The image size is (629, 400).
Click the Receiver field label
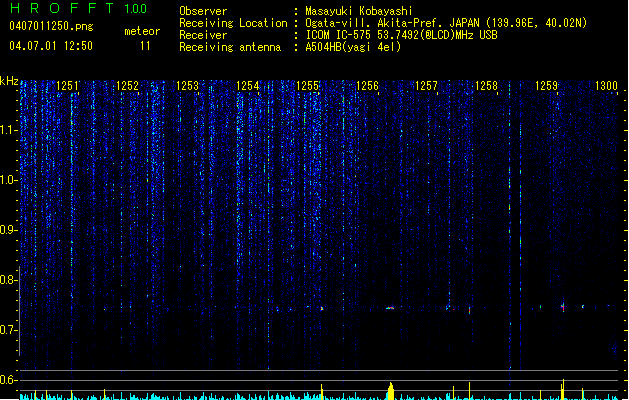click(x=203, y=35)
